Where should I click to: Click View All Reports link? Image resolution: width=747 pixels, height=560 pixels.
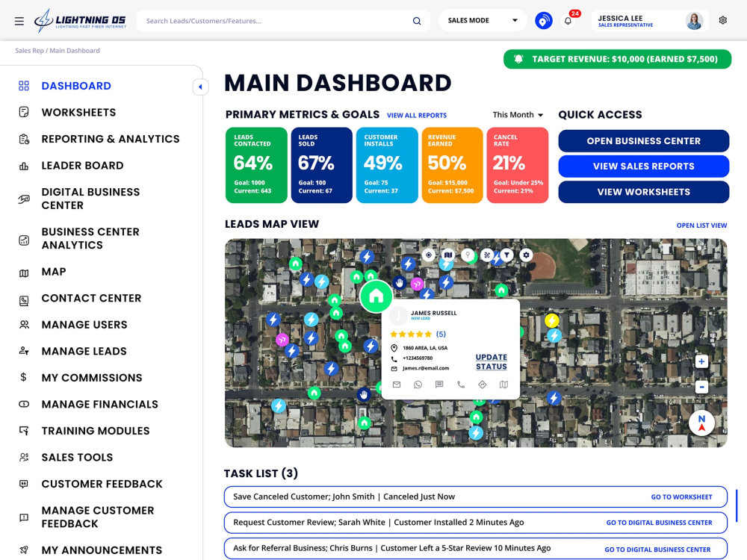pos(417,115)
